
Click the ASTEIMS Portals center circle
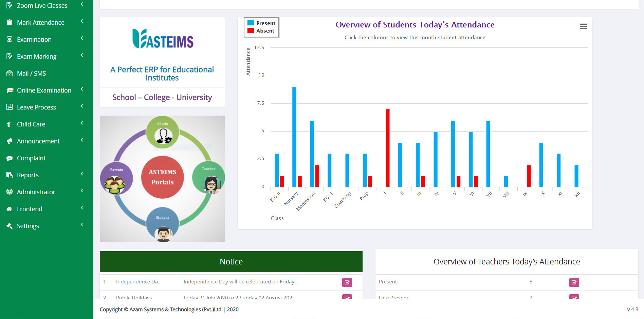pyautogui.click(x=162, y=177)
